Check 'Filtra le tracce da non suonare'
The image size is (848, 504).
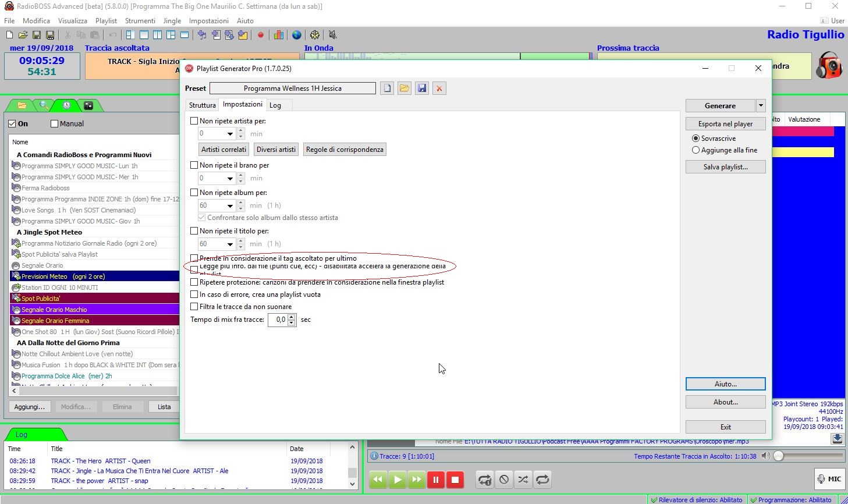click(x=194, y=307)
